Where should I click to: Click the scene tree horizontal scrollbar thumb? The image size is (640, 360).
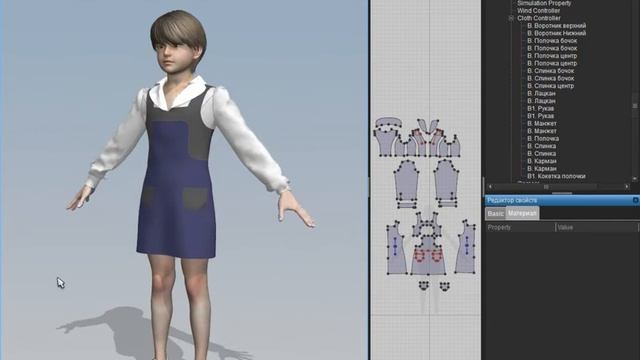point(546,187)
